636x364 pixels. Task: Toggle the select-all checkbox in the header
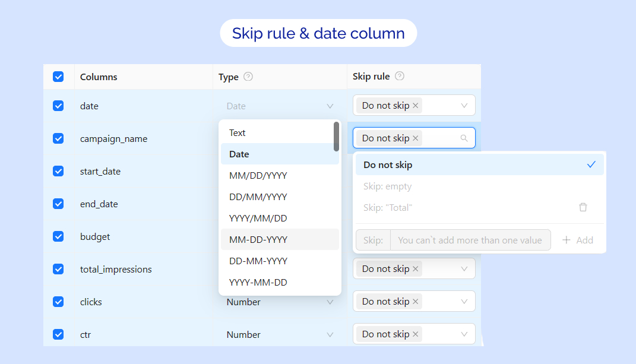tap(58, 77)
